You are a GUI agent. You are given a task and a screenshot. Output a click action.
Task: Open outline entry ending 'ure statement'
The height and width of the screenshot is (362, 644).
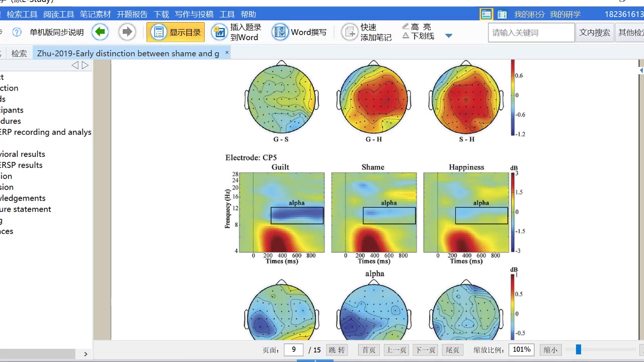(x=26, y=209)
